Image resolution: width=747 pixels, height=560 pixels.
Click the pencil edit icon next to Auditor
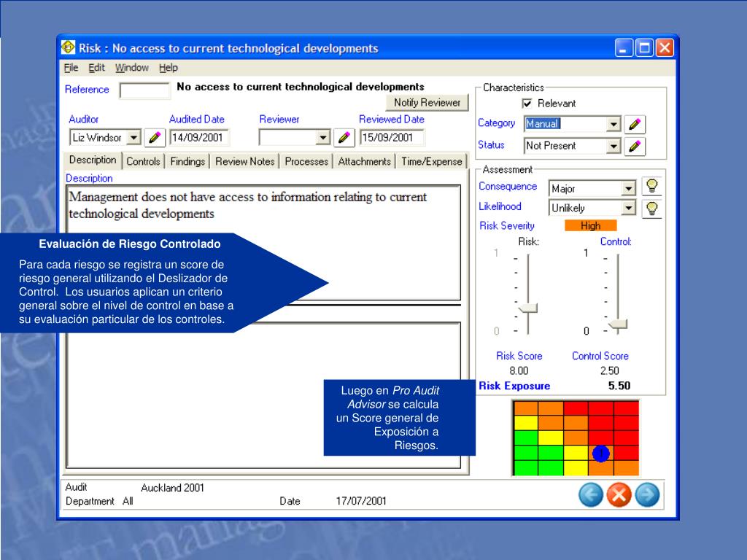coord(155,138)
